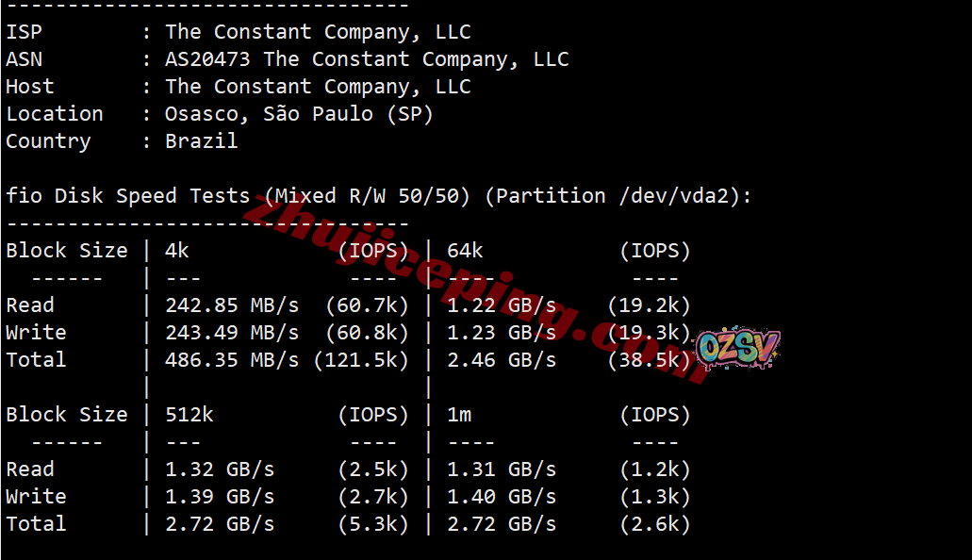Click the 1.40 GB/s write speed
The width and height of the screenshot is (972, 560).
tap(502, 497)
